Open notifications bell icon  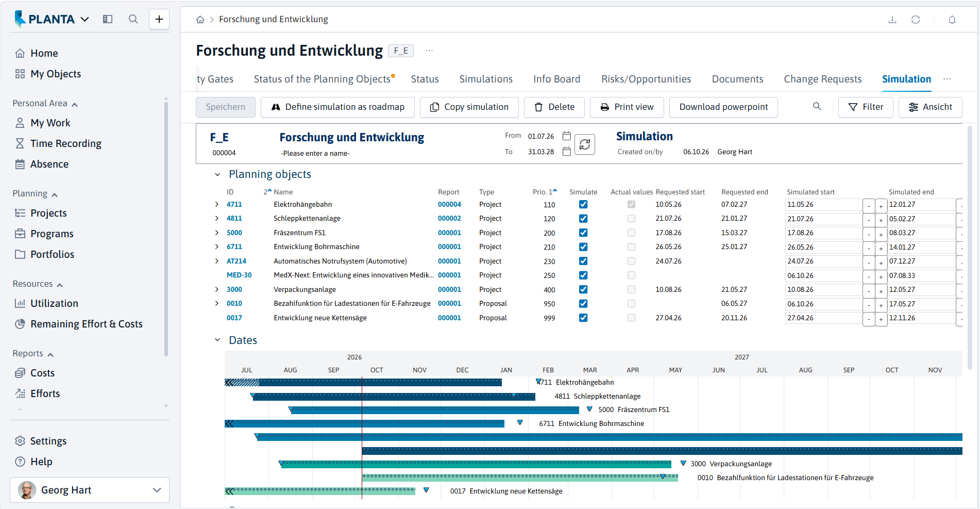click(x=952, y=20)
